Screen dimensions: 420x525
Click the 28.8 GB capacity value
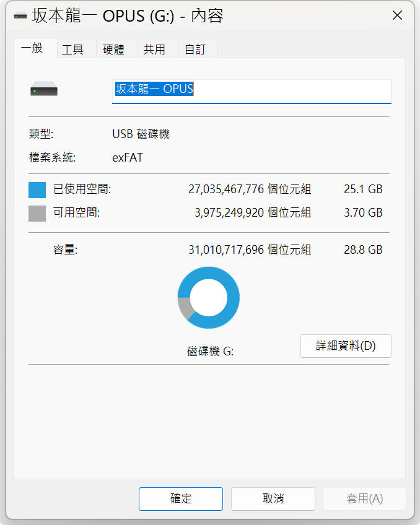[363, 249]
